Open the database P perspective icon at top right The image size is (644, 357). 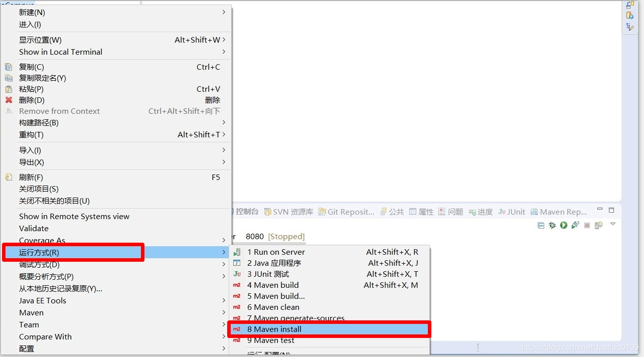pos(630,16)
